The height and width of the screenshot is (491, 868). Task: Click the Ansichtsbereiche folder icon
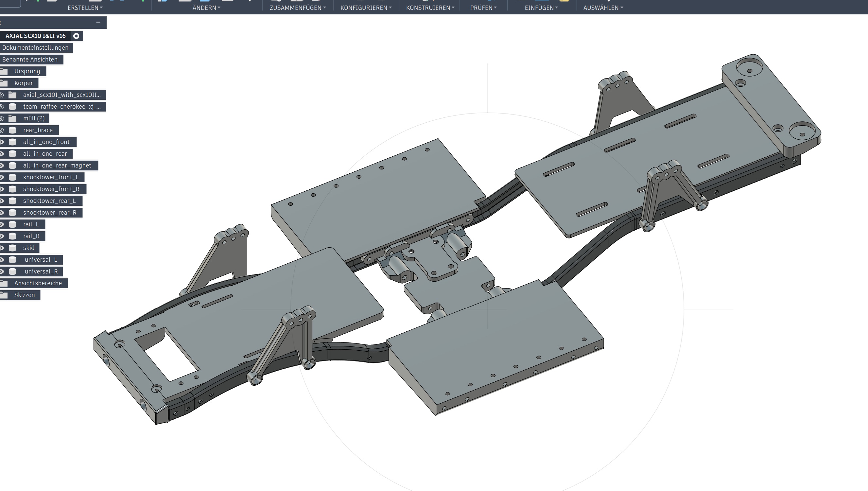[4, 283]
